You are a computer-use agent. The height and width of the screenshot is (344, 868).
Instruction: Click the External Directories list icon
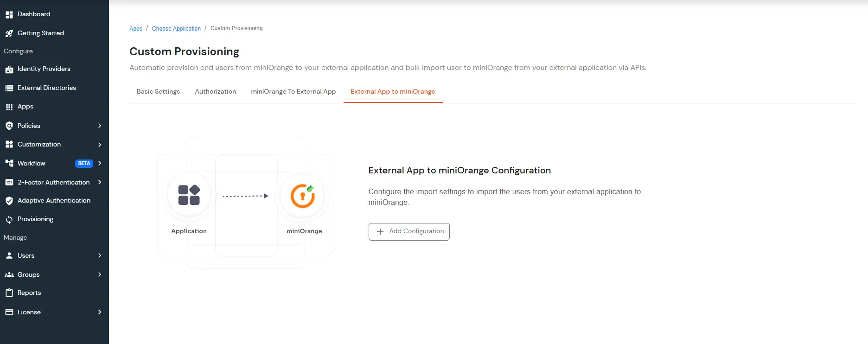click(9, 88)
